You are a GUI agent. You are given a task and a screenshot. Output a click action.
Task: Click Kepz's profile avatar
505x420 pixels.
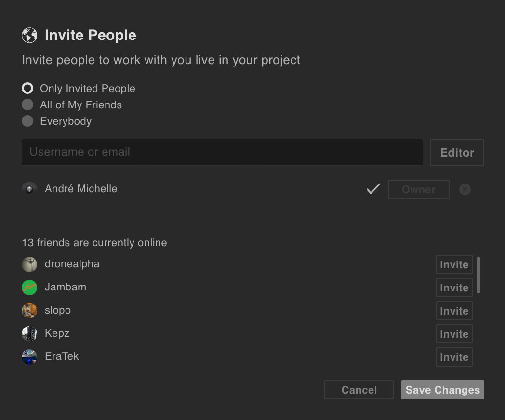[29, 333]
